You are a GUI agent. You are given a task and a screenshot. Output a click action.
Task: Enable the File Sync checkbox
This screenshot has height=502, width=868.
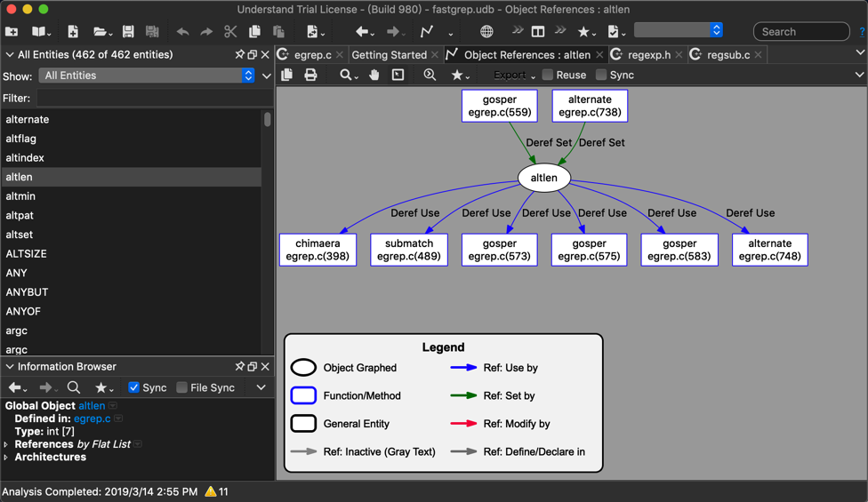click(182, 387)
